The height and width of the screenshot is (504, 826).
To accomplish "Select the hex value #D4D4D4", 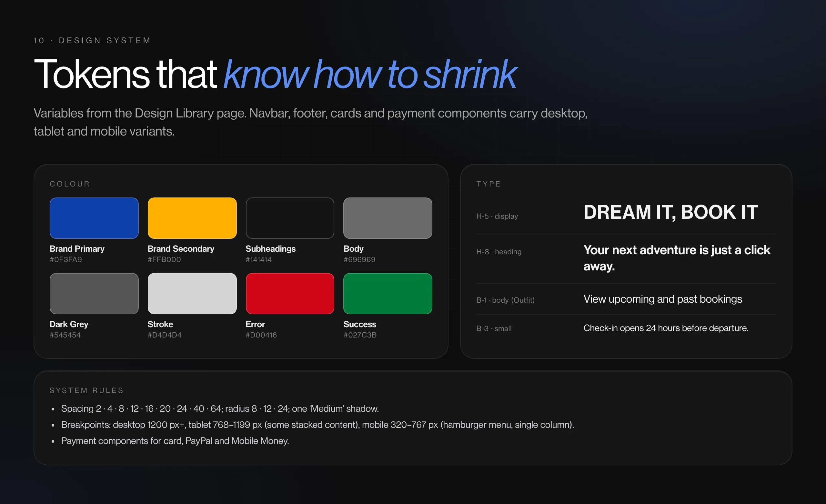I will pyautogui.click(x=165, y=335).
